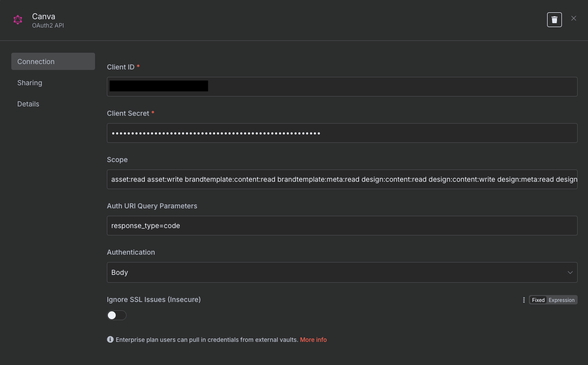The image size is (588, 365).
Task: Edit the Auth URI Query Parameters field
Action: (x=342, y=226)
